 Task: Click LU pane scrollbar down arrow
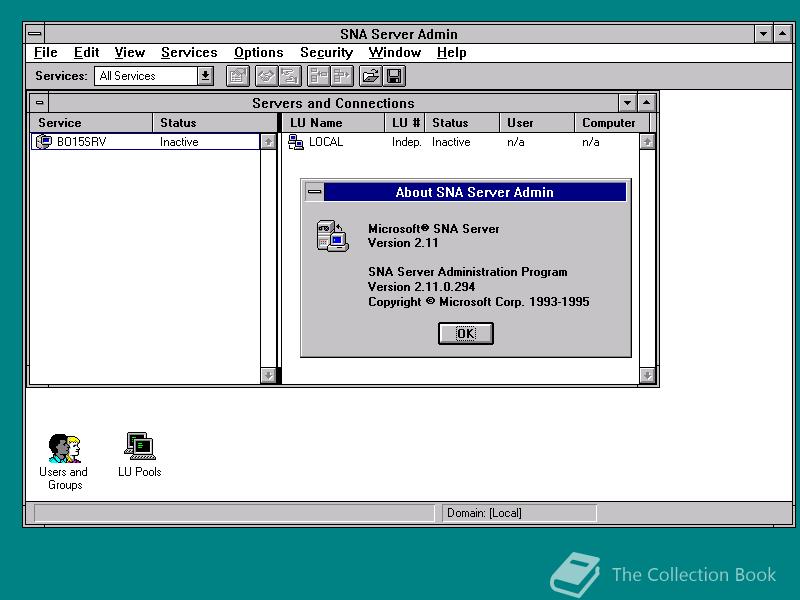click(647, 376)
